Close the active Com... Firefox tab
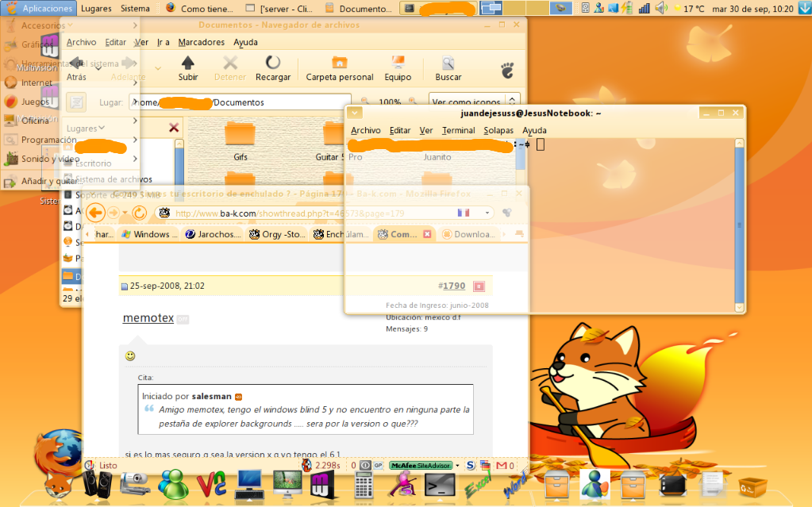The height and width of the screenshot is (507, 812). (427, 234)
